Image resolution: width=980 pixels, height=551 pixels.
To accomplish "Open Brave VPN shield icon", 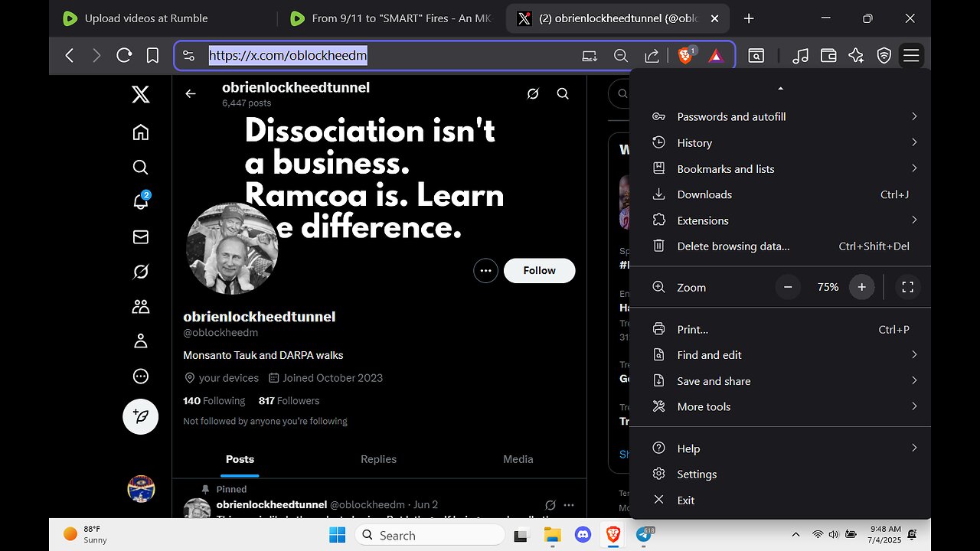I will click(x=884, y=55).
